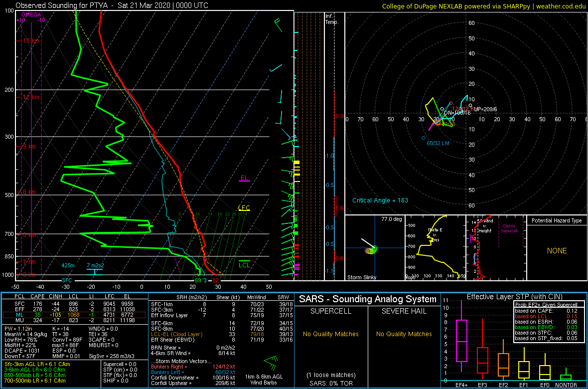Click the 'Sfc-3km AGL LR = 6.1 C/km' line

point(37,364)
